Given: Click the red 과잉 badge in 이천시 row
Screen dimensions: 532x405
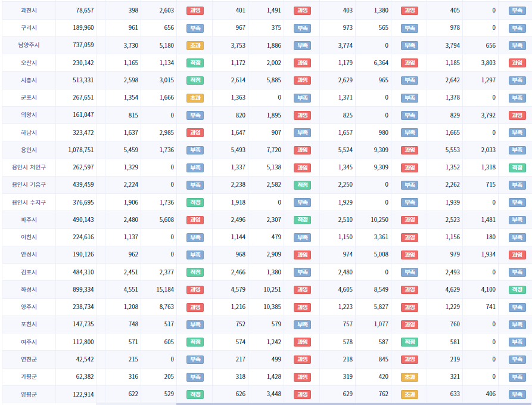Looking at the screenshot, I should [409, 237].
